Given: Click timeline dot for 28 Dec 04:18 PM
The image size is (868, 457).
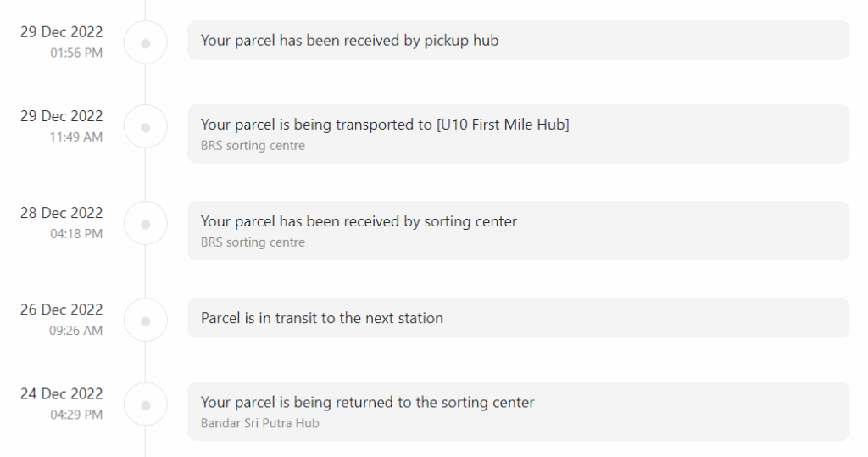Looking at the screenshot, I should point(146,225).
